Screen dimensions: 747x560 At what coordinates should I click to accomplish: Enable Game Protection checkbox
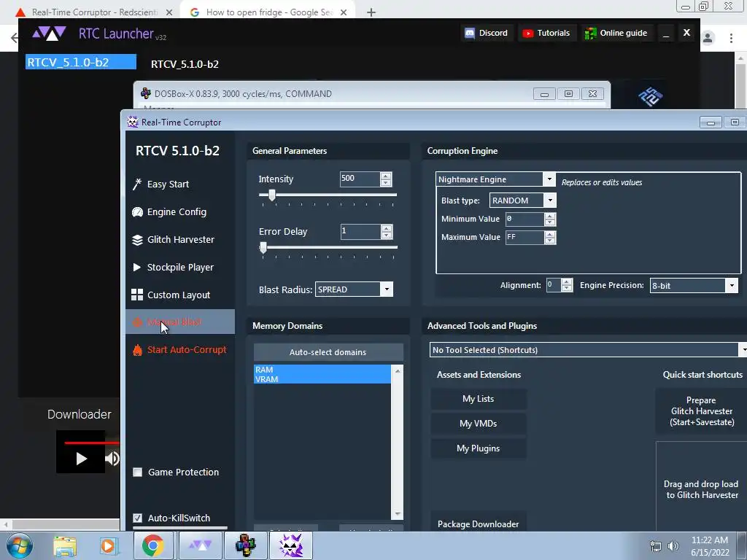pos(138,472)
